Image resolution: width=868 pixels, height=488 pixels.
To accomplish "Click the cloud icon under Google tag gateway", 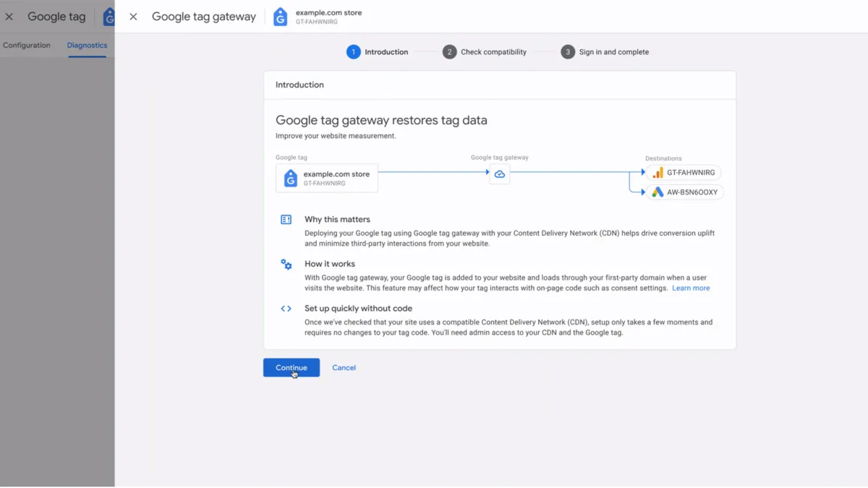I will [x=499, y=174].
